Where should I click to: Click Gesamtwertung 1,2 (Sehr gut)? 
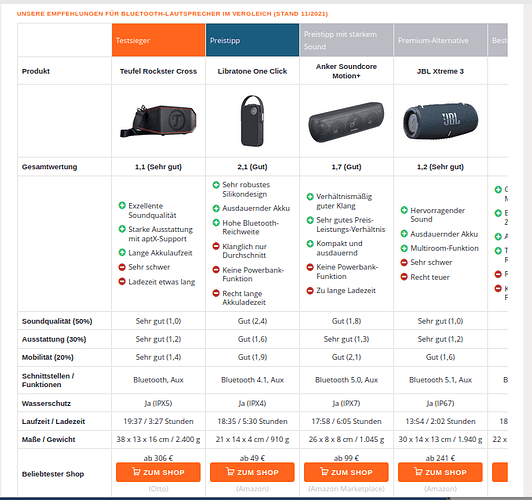pos(440,167)
